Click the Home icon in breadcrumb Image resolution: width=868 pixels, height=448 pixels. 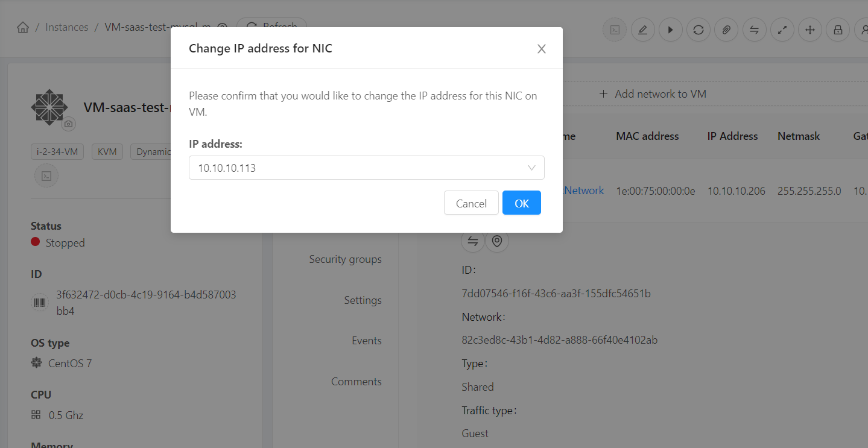[x=23, y=28]
